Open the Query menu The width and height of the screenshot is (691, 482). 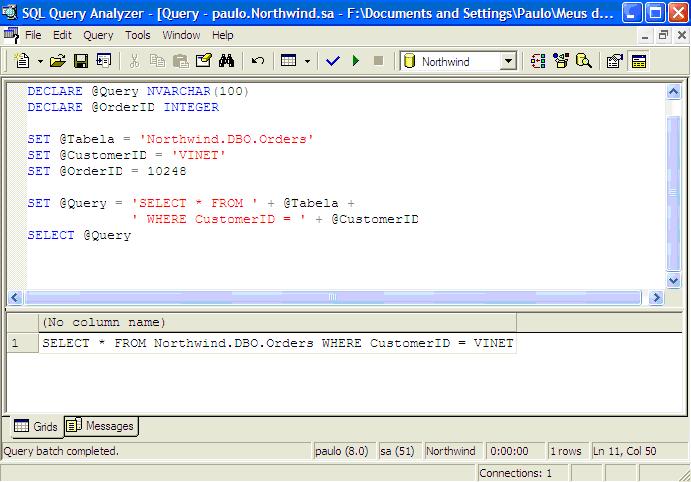(98, 35)
